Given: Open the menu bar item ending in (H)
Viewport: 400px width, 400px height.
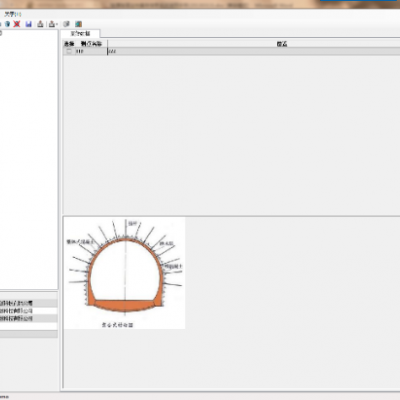Looking at the screenshot, I should (13, 14).
